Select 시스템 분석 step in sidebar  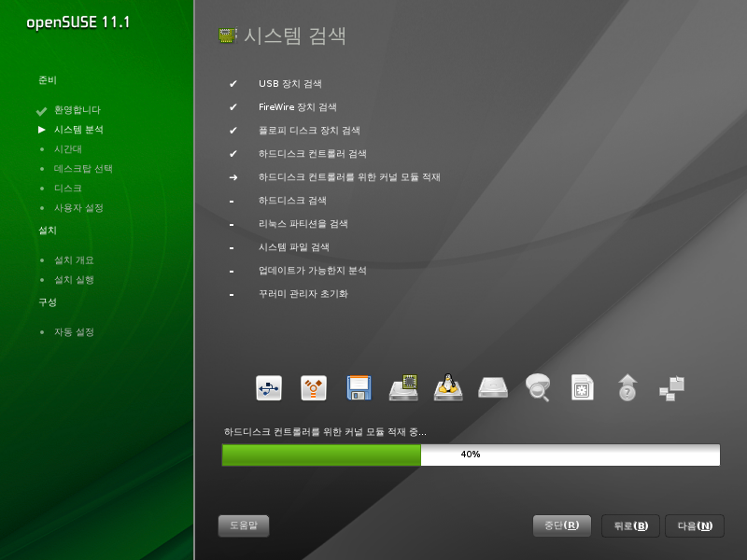point(78,130)
